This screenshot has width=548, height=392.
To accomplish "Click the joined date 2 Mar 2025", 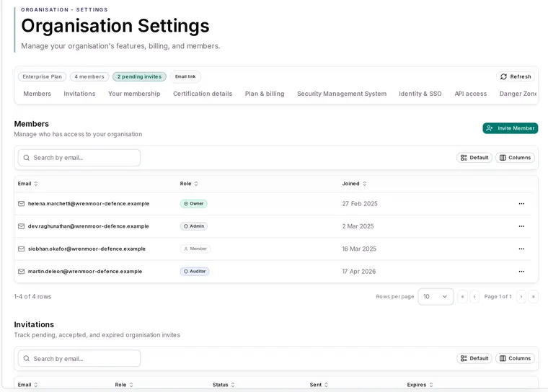I will point(358,226).
